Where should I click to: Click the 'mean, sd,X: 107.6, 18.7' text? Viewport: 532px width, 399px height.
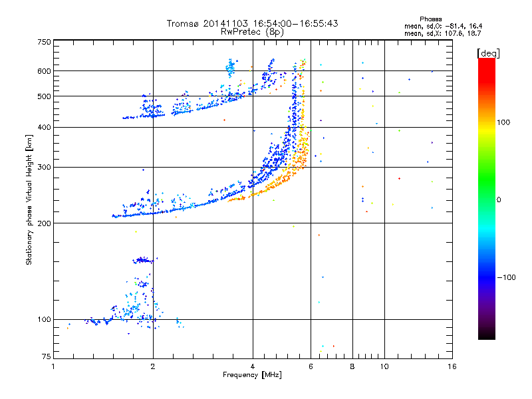tap(442, 33)
